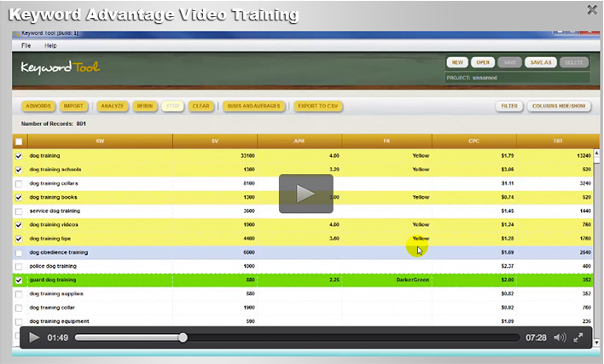This screenshot has height=364, width=604.
Task: Click the SAVE button
Action: pyautogui.click(x=509, y=62)
